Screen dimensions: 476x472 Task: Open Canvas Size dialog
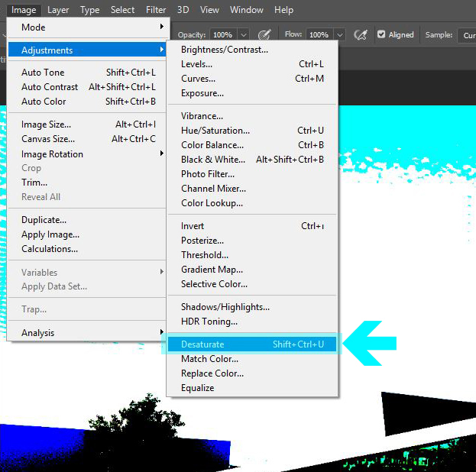pyautogui.click(x=87, y=139)
